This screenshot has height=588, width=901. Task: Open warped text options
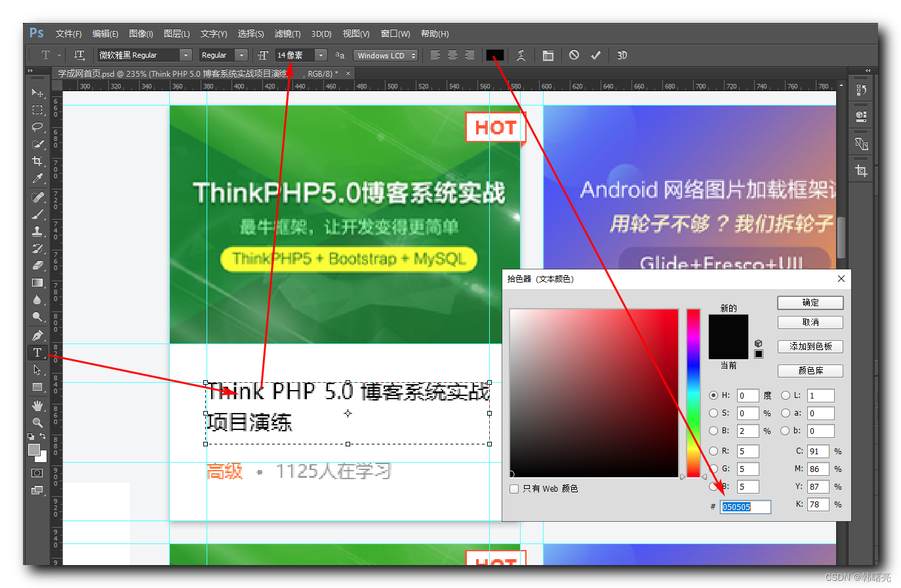click(x=521, y=55)
